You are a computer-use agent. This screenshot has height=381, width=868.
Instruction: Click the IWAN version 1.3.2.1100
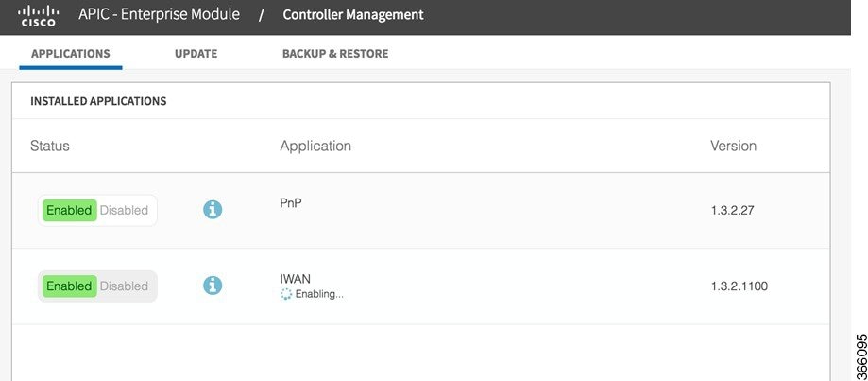[x=740, y=286]
